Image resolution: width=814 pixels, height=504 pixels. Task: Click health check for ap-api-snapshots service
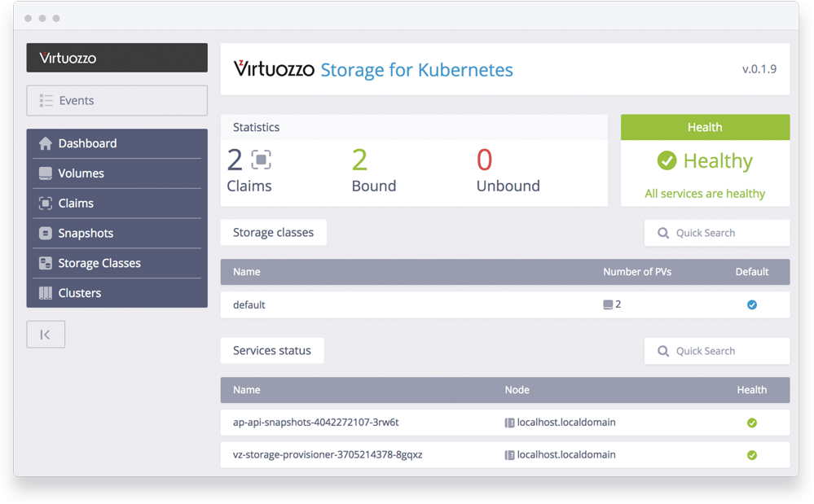click(x=752, y=423)
